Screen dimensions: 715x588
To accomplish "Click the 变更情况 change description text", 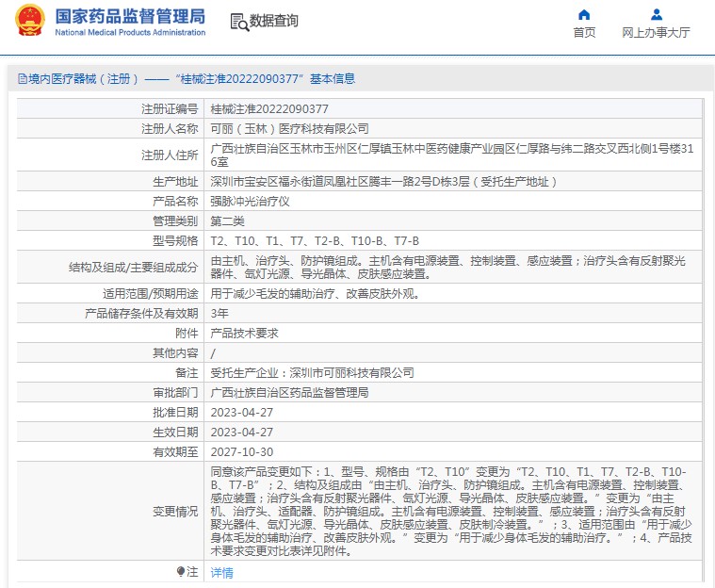I will pos(451,511).
